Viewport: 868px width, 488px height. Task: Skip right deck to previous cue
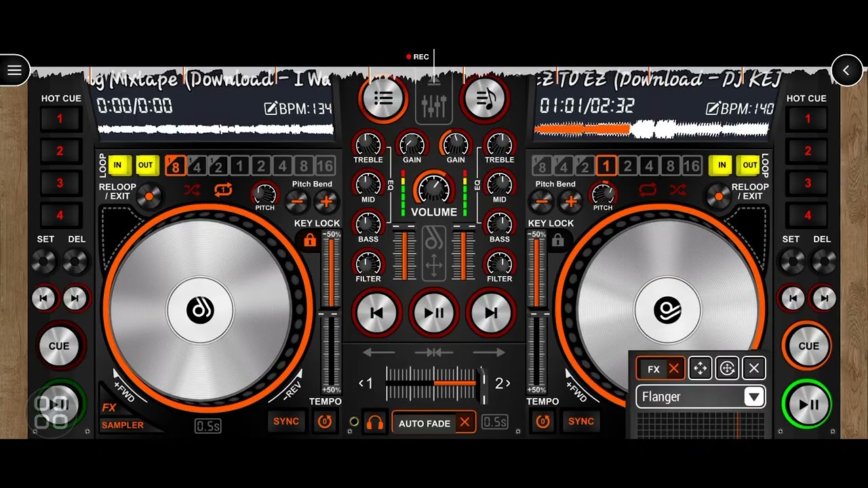coord(791,298)
